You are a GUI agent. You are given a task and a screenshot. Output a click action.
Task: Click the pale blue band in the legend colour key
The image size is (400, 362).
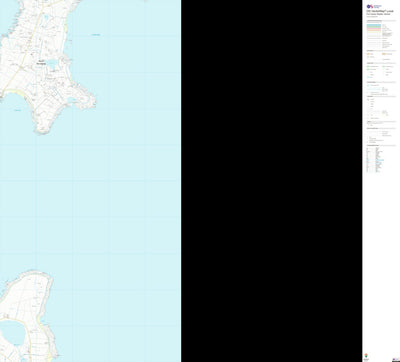[x=374, y=26]
